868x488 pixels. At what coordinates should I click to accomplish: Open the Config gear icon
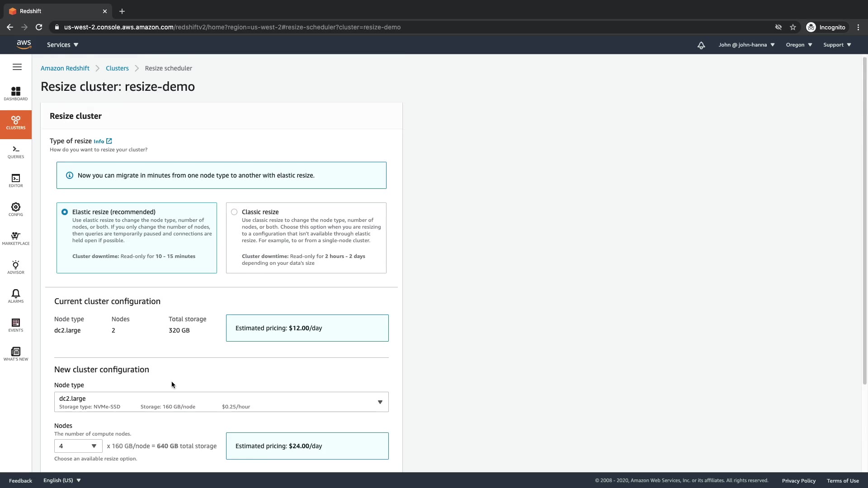16,209
